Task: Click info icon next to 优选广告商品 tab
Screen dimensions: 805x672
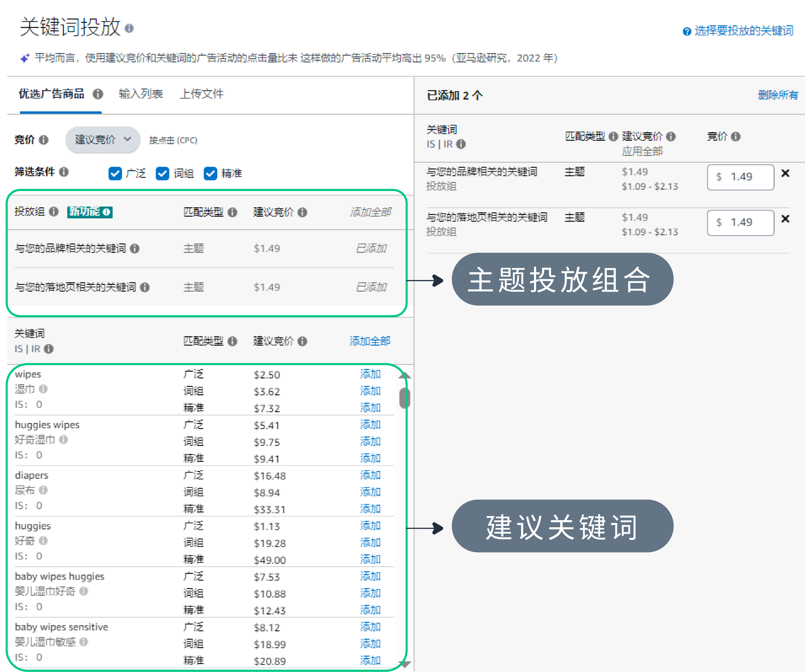Action: [98, 94]
